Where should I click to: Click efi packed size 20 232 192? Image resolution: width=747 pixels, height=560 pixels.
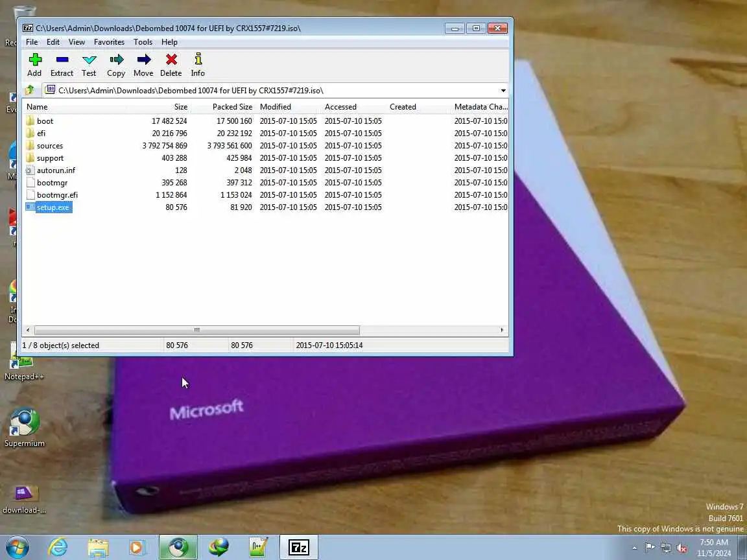[x=234, y=134]
